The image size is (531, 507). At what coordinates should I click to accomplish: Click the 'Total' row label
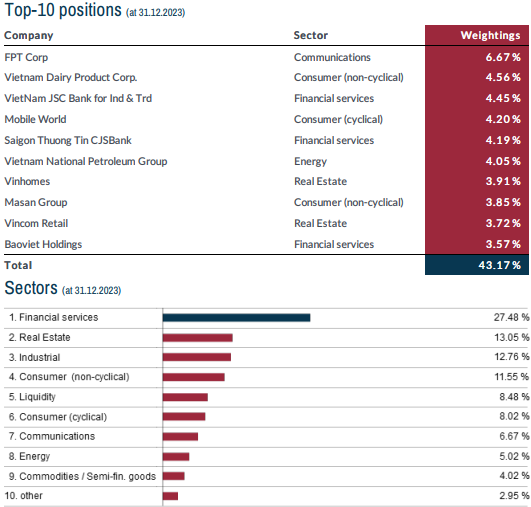pos(18,265)
